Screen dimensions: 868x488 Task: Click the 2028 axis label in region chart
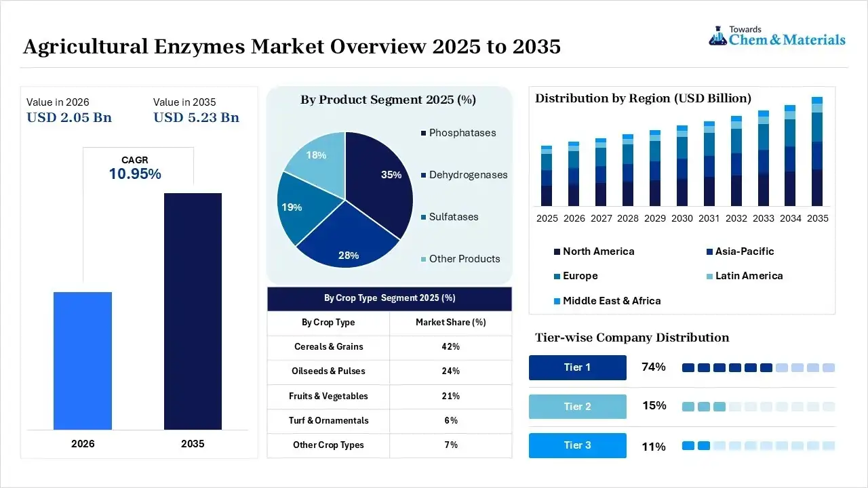(x=628, y=218)
